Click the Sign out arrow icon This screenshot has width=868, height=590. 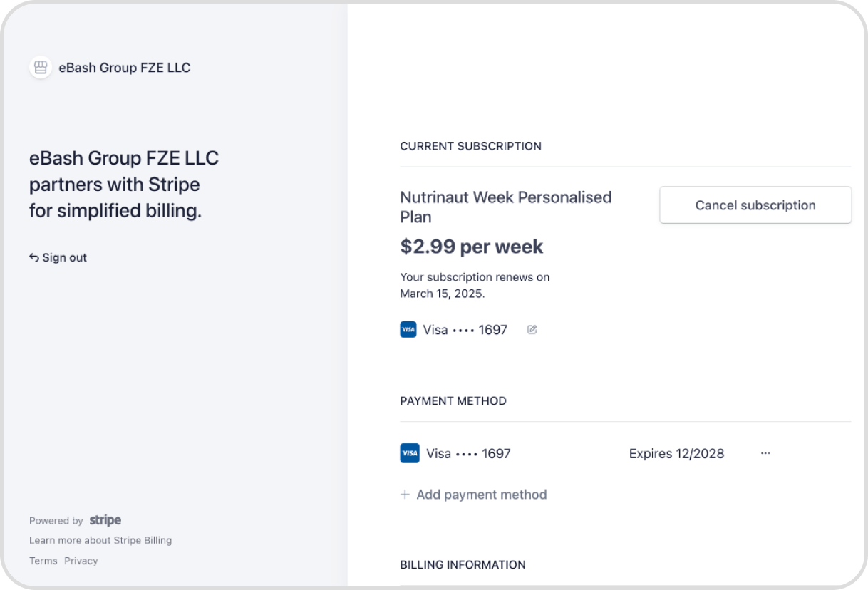33,257
